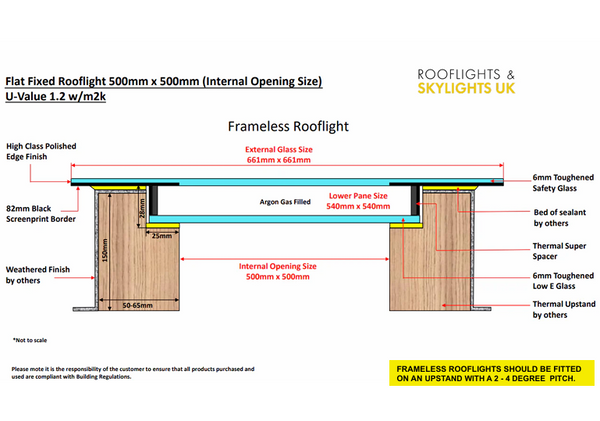Click the '50-65mm' dimension text

[137, 305]
